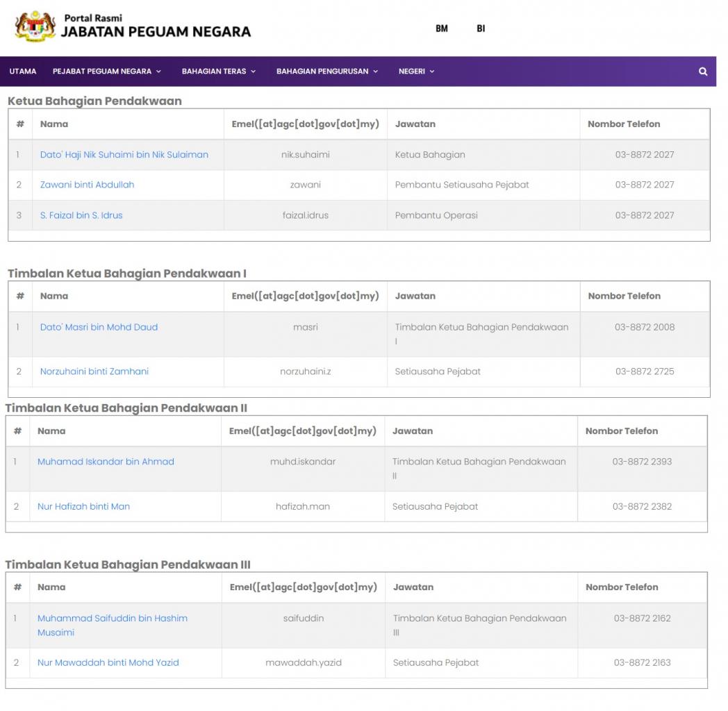Expand the Pejabat Peguam Negara dropdown
728x711 pixels.
106,72
